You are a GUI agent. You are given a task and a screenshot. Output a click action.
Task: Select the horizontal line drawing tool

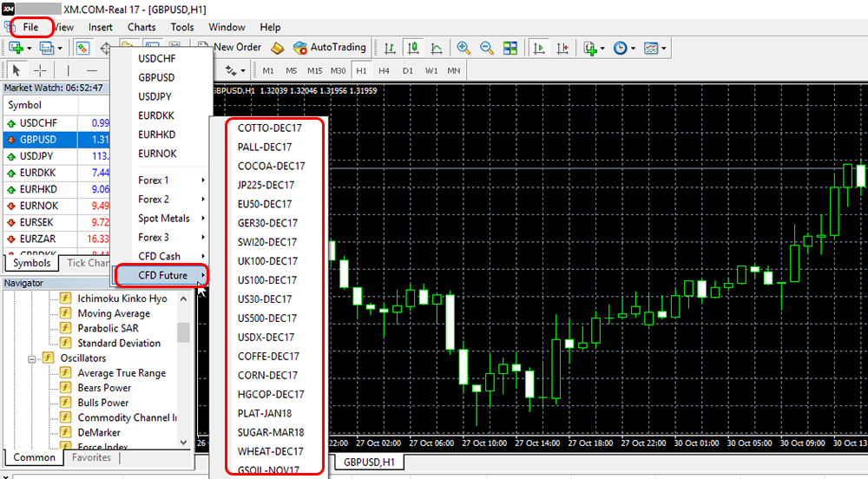[92, 71]
